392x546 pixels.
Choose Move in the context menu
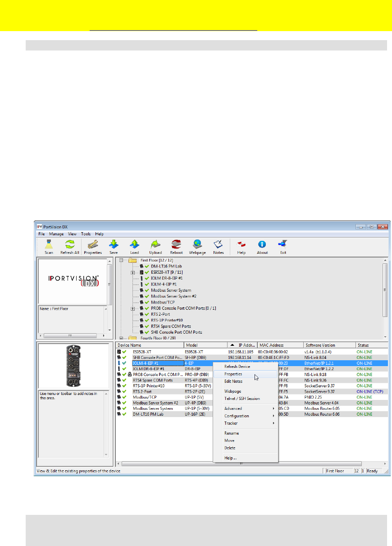(x=246, y=440)
